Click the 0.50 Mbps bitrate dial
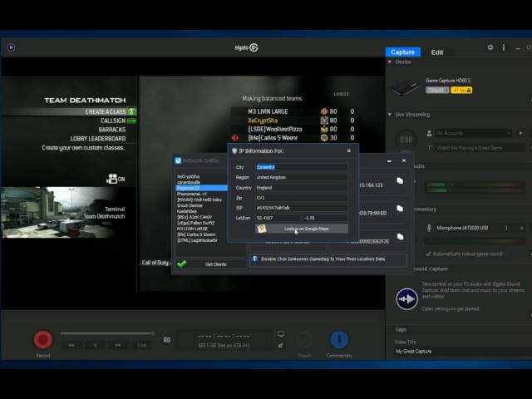The image size is (532, 399). [406, 140]
